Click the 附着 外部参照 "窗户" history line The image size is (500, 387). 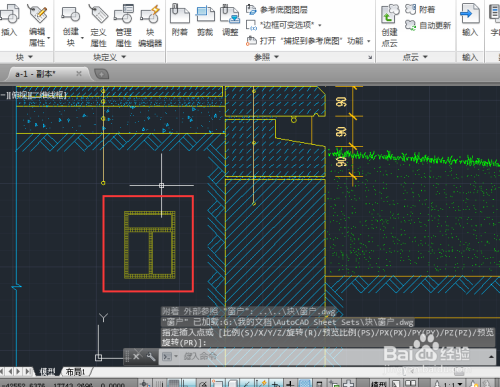[248, 312]
